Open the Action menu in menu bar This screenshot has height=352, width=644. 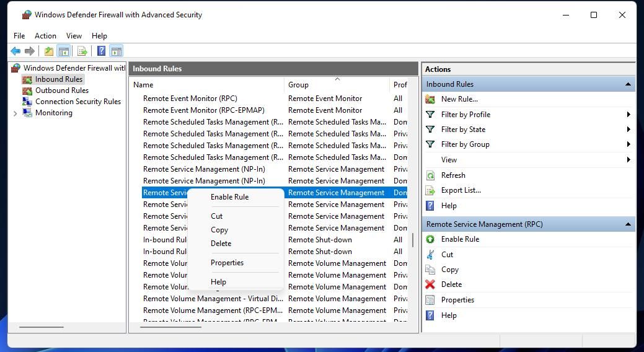[x=45, y=36]
